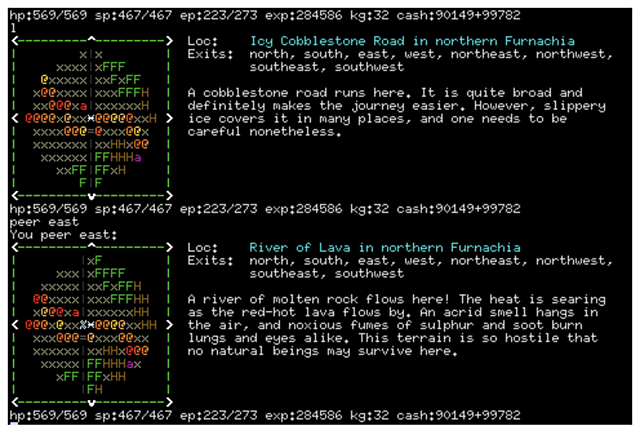640x435 pixels.
Task: Select the purple 'a' marker in River of Lava map
Action: tap(130, 364)
